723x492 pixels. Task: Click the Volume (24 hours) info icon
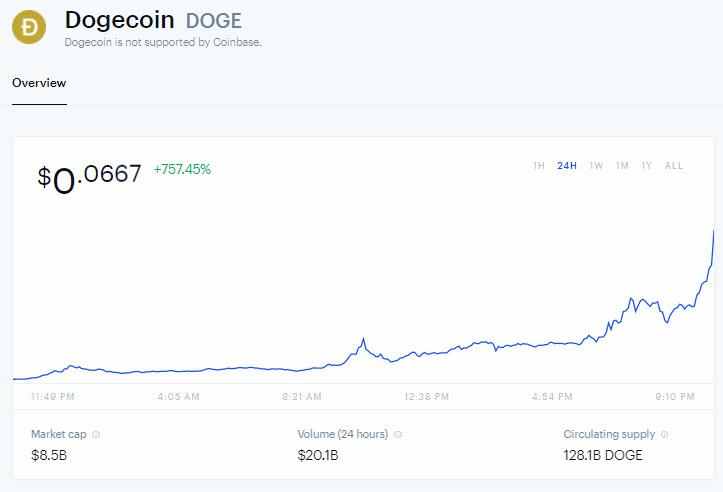click(x=398, y=435)
